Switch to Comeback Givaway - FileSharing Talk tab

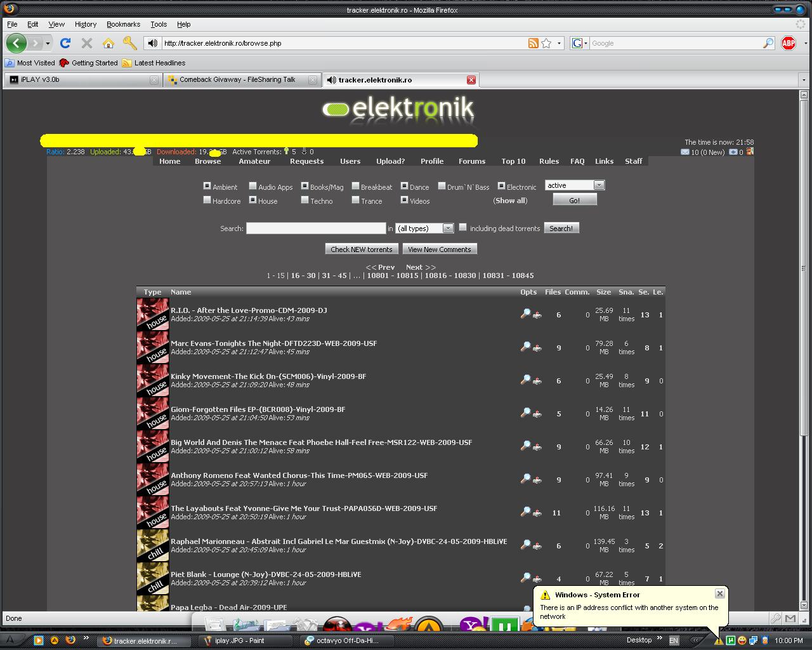241,80
